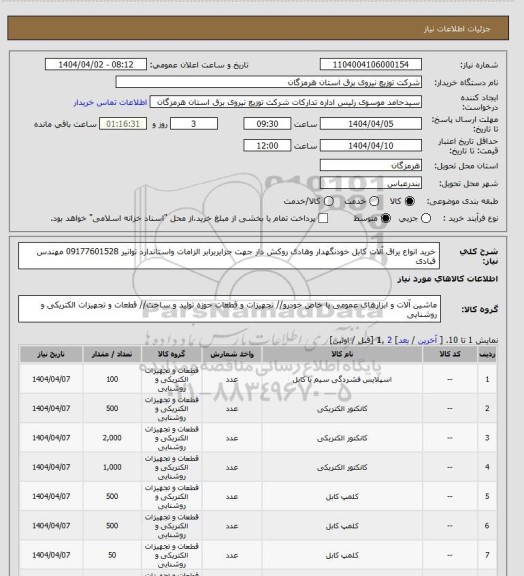Click the quantity 100 in row 1

112,379
